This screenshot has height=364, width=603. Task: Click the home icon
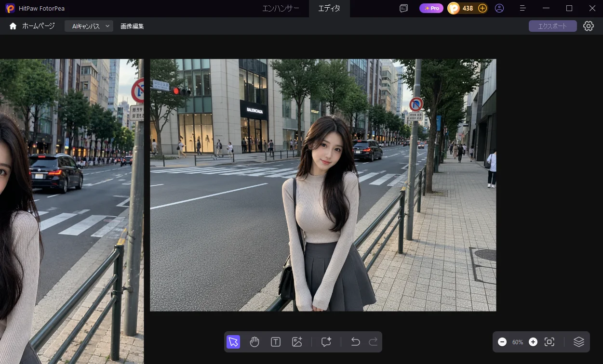(13, 26)
